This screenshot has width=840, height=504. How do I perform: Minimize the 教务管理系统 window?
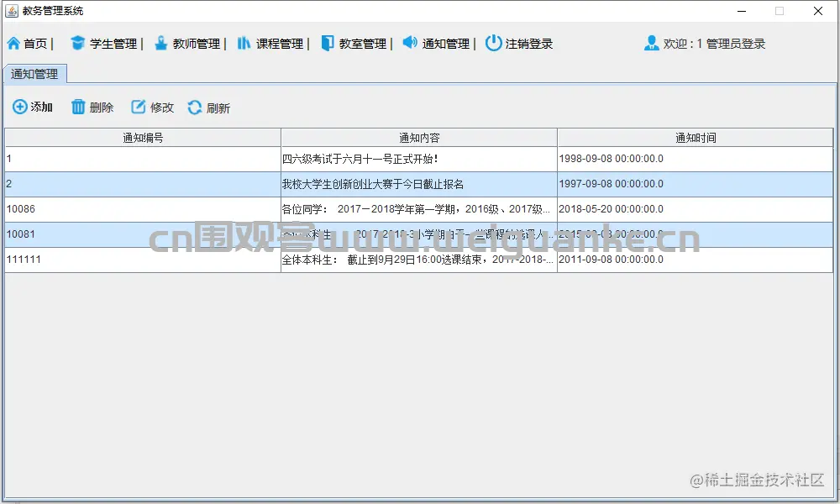[742, 11]
